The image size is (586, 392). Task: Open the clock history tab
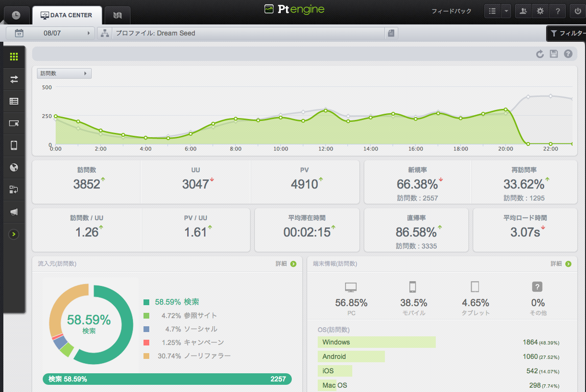tap(16, 15)
